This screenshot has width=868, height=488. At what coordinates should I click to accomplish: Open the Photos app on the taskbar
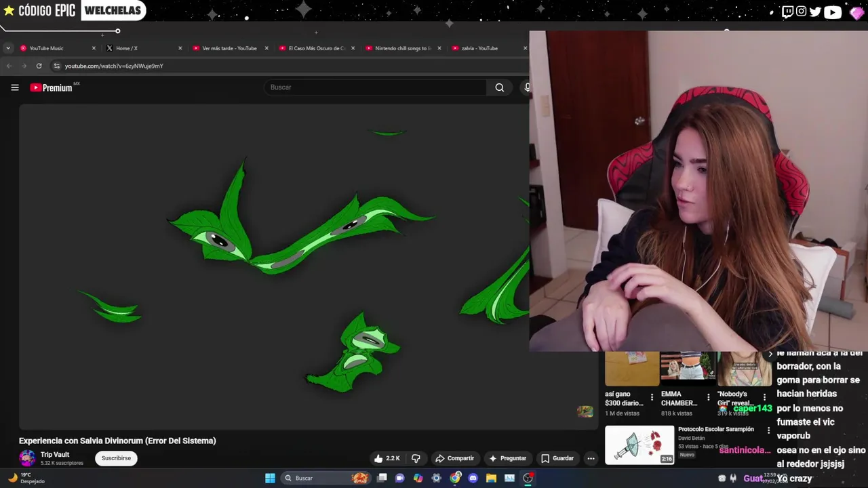509,478
